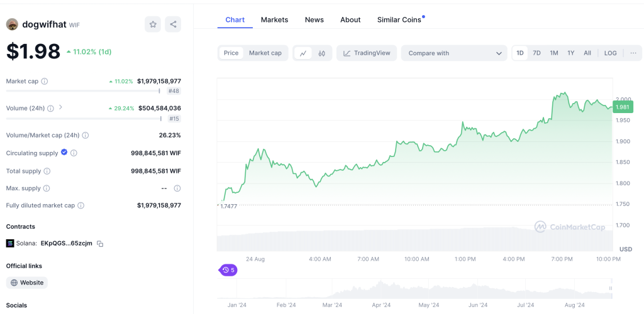Open the News tab

coord(314,19)
